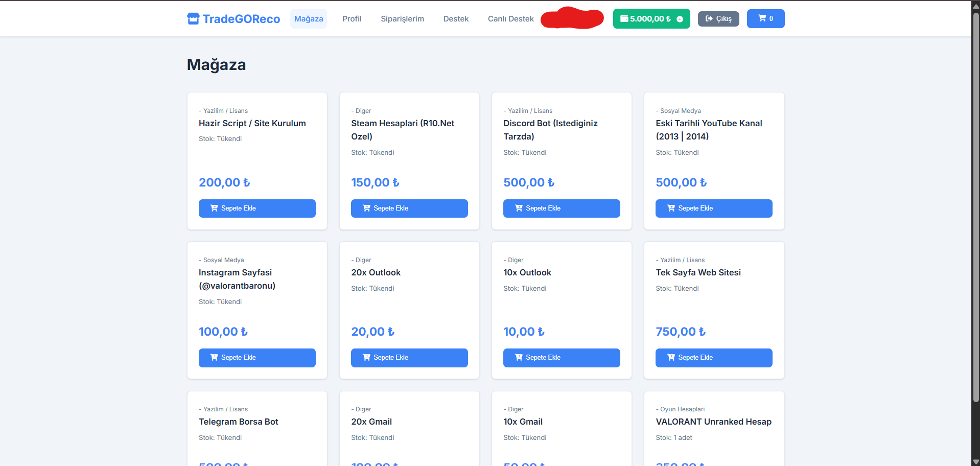Viewport: 980px width, 466px height.
Task: Click the 20,00 ₺ price
Action: point(373,332)
